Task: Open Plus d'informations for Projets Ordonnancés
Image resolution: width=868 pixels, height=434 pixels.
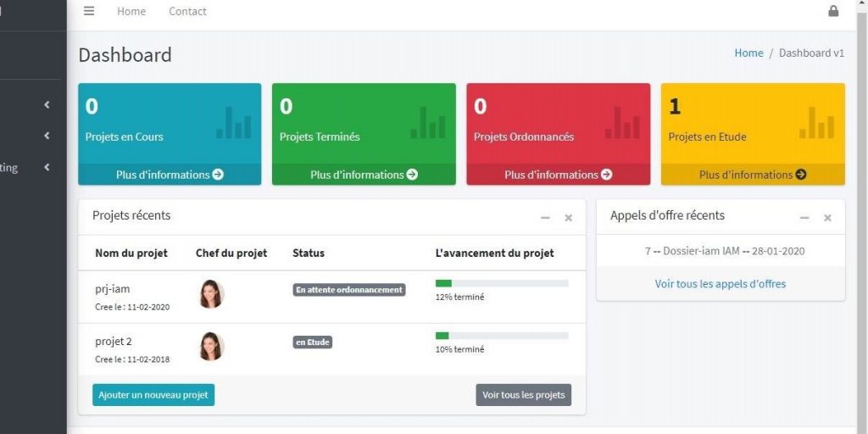Action: [558, 175]
